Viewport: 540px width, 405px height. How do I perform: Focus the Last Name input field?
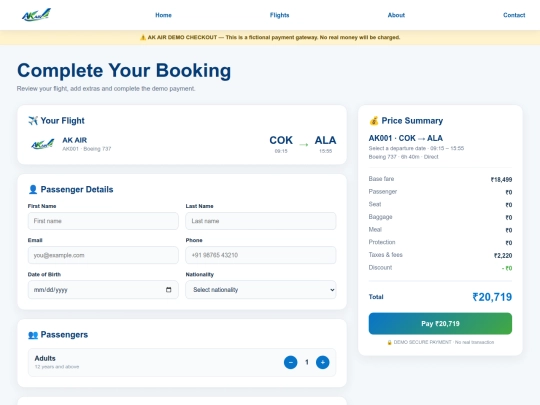click(261, 221)
